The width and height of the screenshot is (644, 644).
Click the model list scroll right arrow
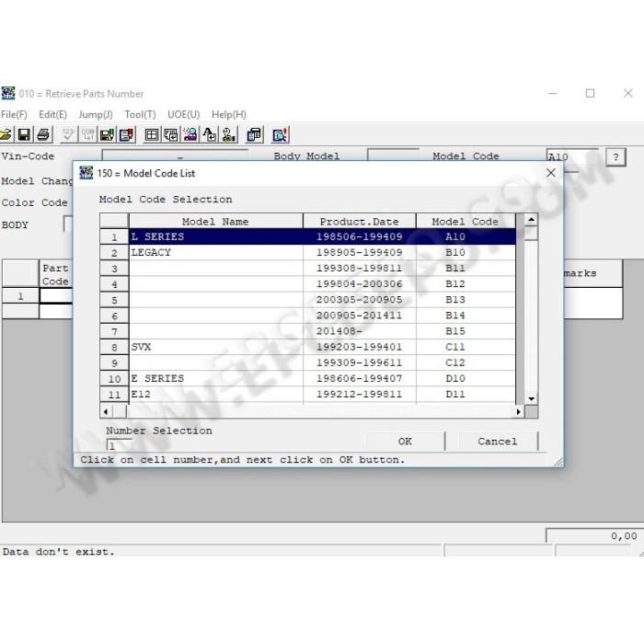[x=518, y=411]
